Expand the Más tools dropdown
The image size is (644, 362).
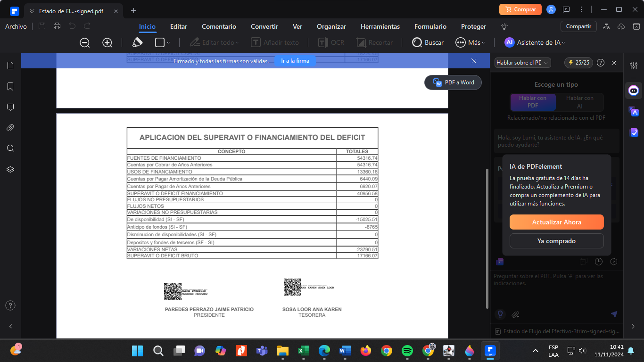point(470,43)
